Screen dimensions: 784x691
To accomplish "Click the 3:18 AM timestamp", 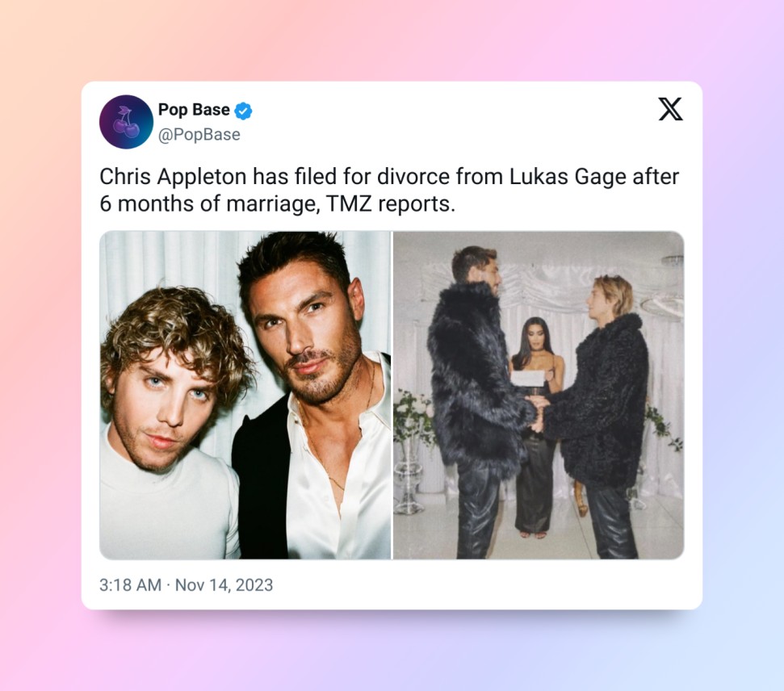I will click(x=131, y=584).
